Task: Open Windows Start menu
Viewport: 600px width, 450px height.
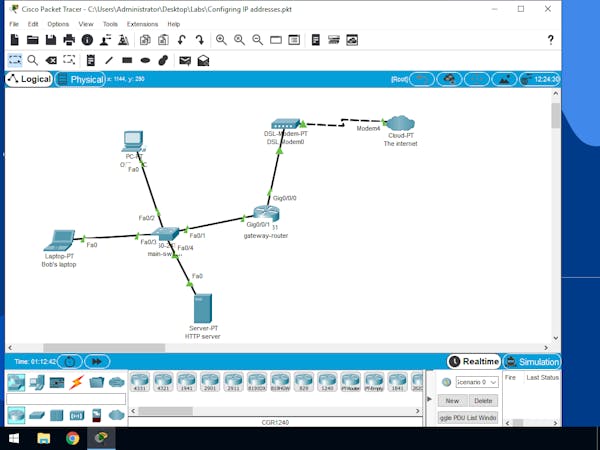Action: [x=14, y=438]
